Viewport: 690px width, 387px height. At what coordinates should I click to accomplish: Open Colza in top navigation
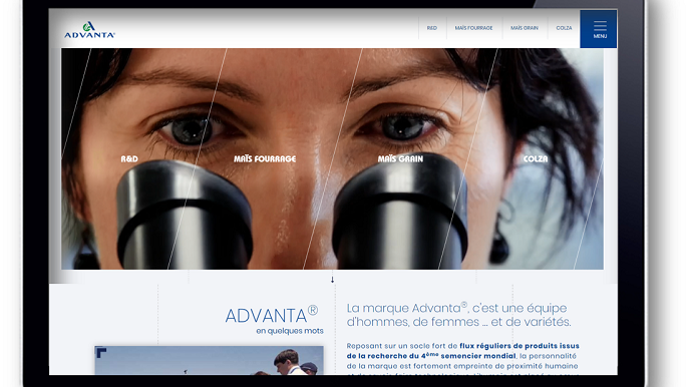tap(564, 28)
